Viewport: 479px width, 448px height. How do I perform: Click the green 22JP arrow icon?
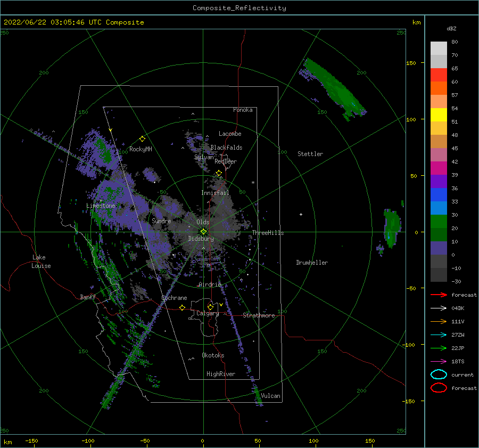[x=439, y=348]
